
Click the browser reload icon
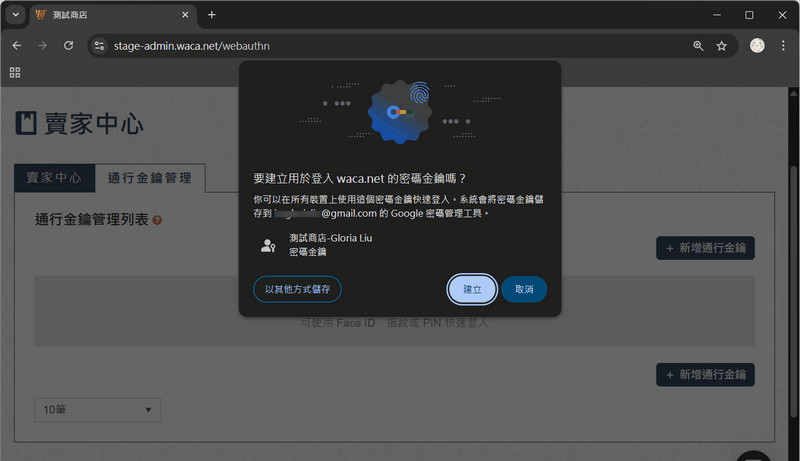(69, 46)
